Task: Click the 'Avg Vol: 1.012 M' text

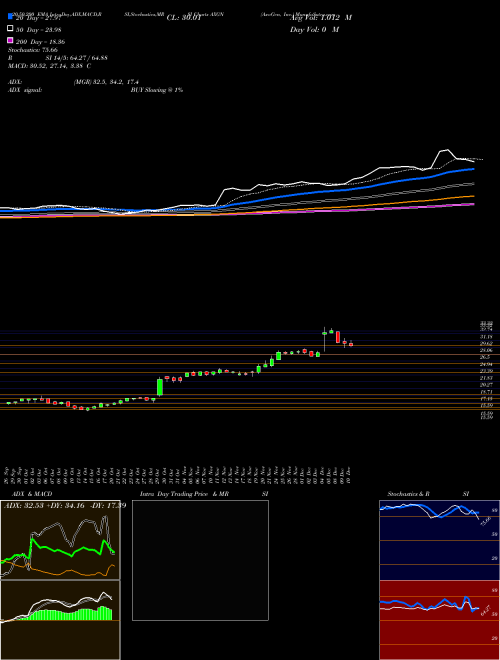Action: pyautogui.click(x=321, y=18)
